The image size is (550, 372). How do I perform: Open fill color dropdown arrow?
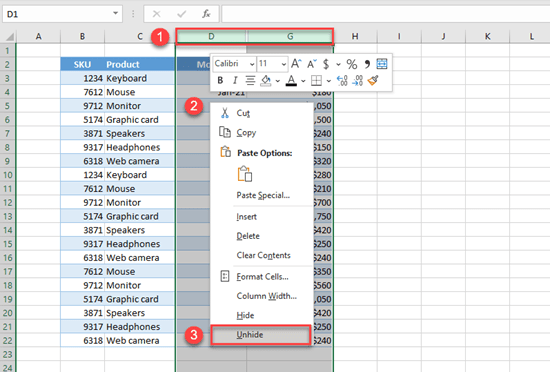tap(277, 81)
